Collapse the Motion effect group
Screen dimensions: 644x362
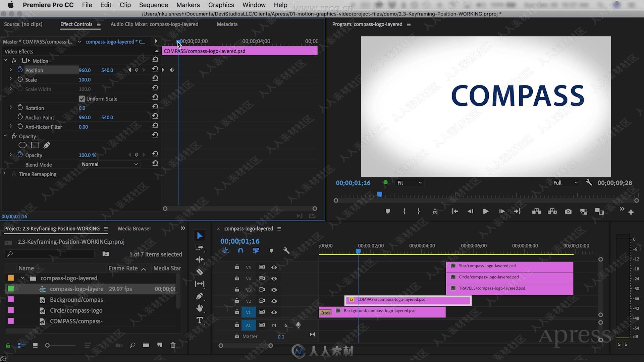(x=5, y=60)
